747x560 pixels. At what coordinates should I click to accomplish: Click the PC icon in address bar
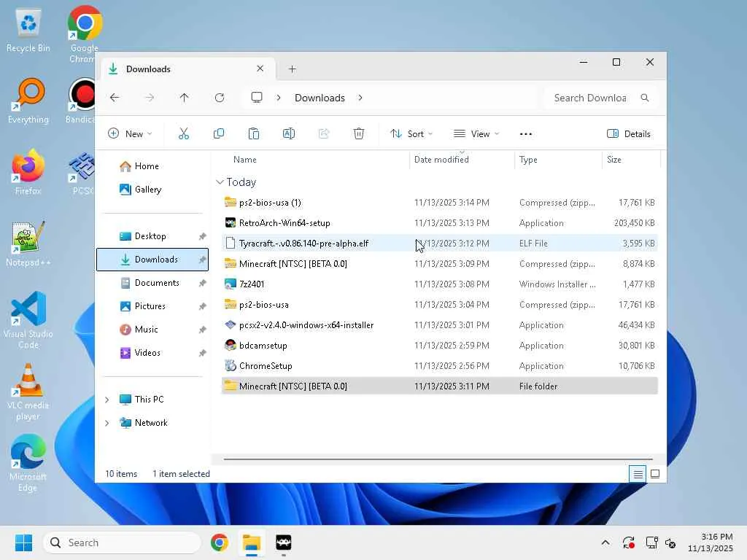pyautogui.click(x=257, y=98)
